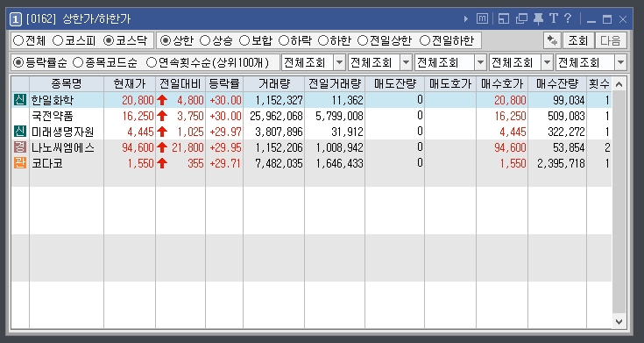The image size is (644, 343).
Task: Click the 종목명 column header
Action: pos(67,84)
